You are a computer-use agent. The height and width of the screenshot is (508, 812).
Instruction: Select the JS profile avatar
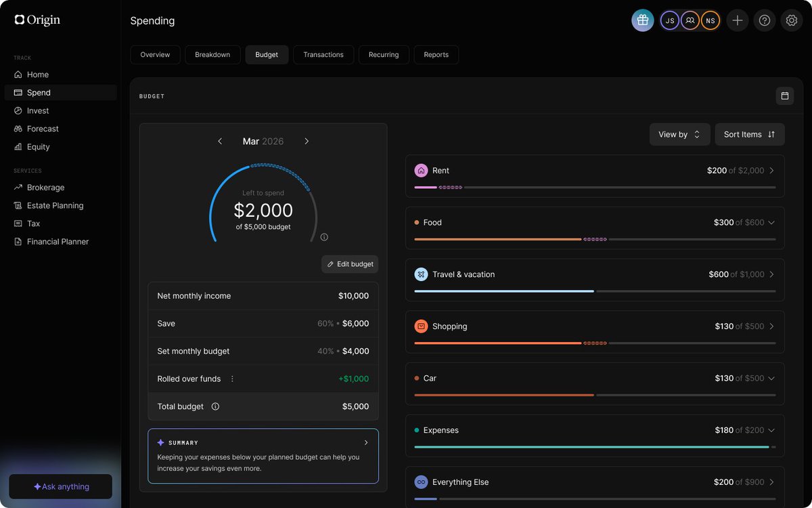pos(670,21)
